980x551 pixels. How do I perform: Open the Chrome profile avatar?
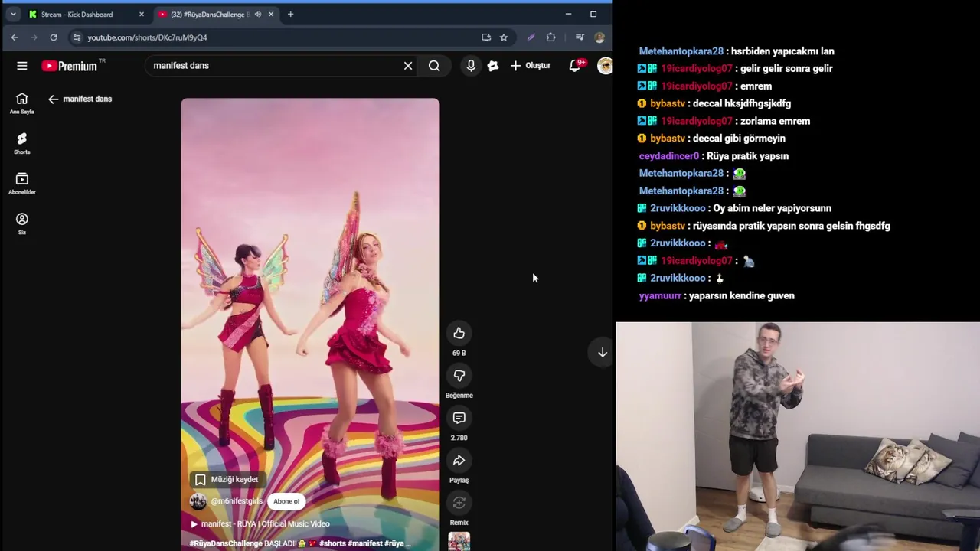click(x=599, y=37)
